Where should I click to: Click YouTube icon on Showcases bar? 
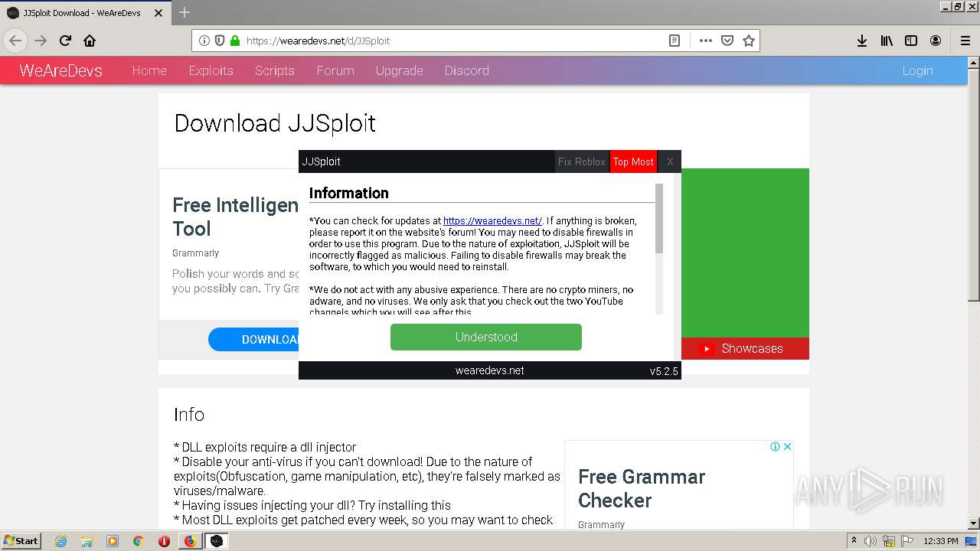click(x=707, y=348)
